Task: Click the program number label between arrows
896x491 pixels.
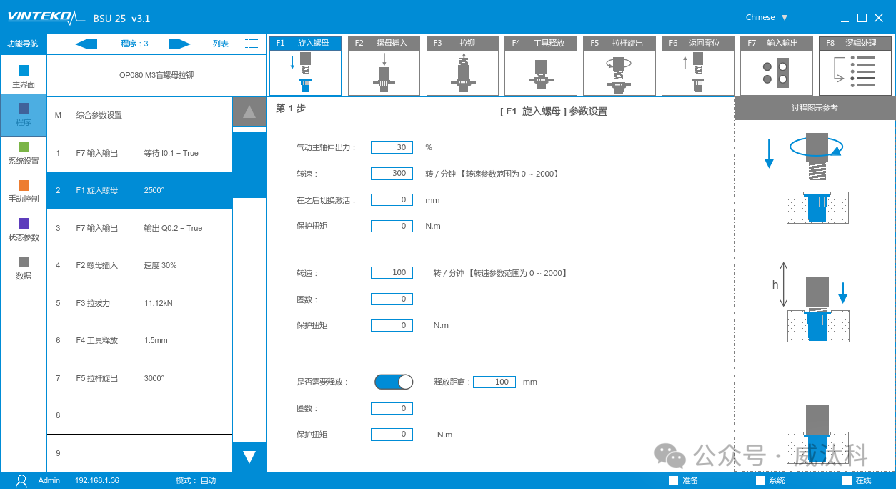Action: click(x=134, y=43)
